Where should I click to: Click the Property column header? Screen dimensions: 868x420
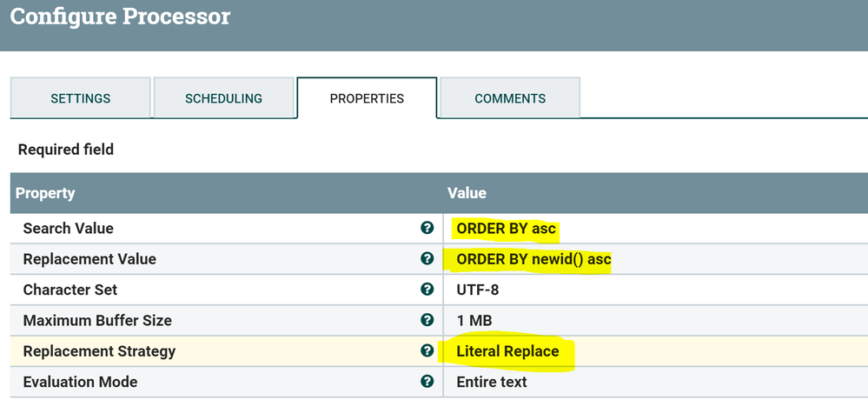click(45, 193)
